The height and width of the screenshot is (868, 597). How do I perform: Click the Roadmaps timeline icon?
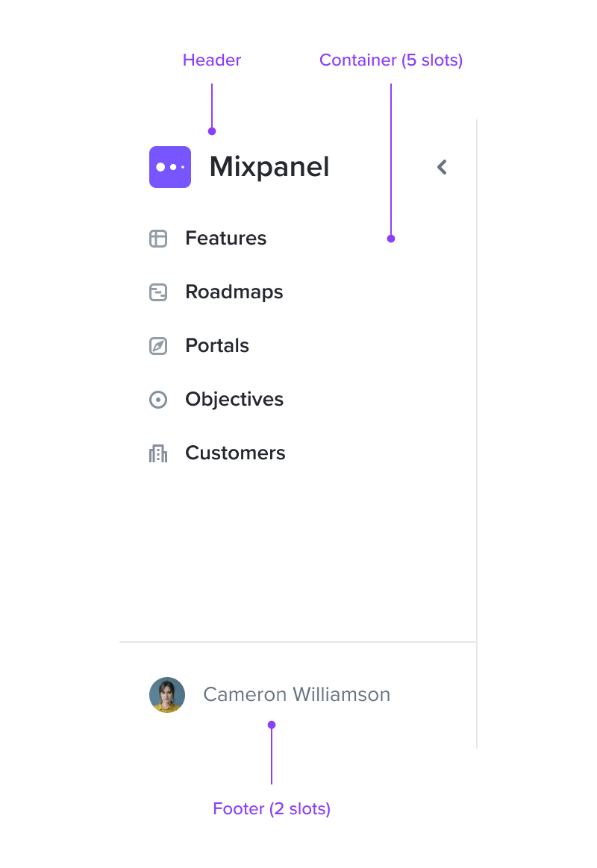(x=158, y=292)
